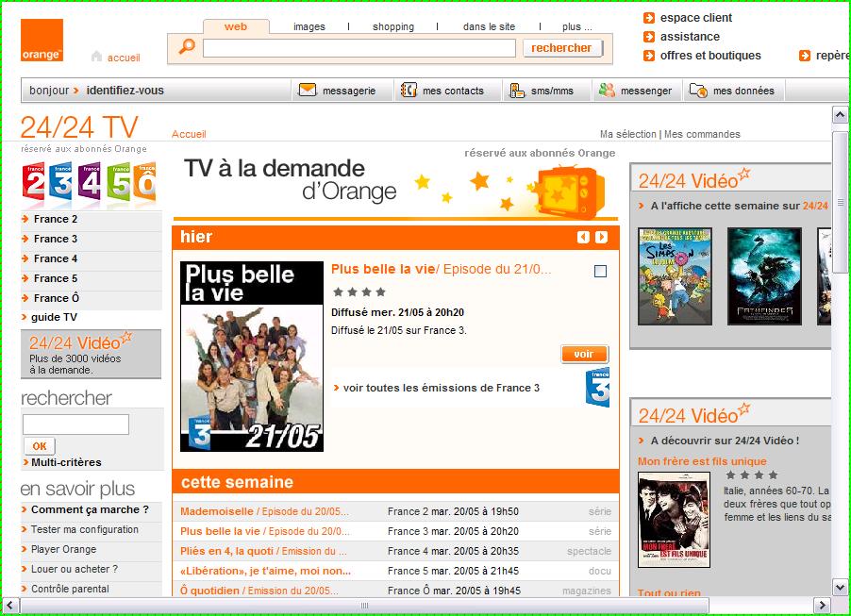Switch to the dans le site tab
The height and width of the screenshot is (616, 851).
pos(489,26)
